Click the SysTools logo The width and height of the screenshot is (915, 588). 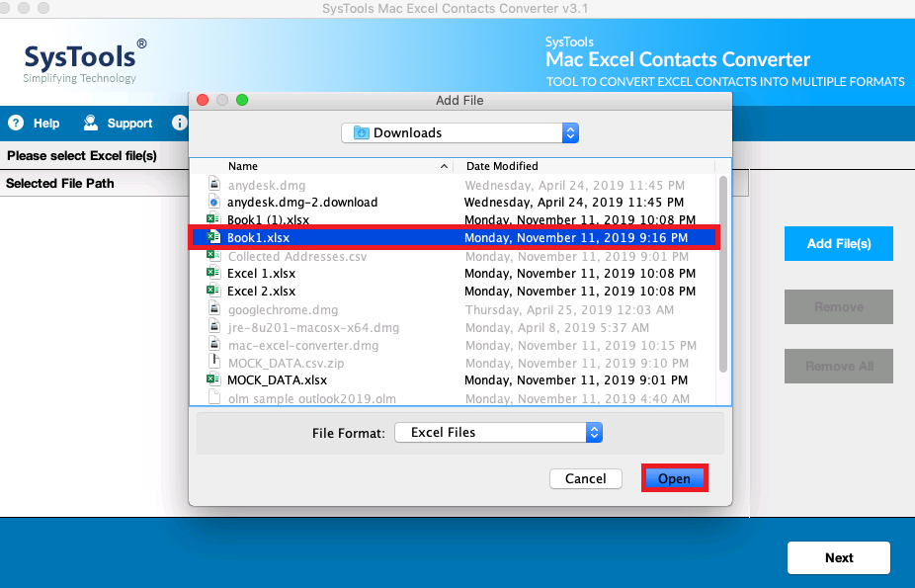click(84, 60)
